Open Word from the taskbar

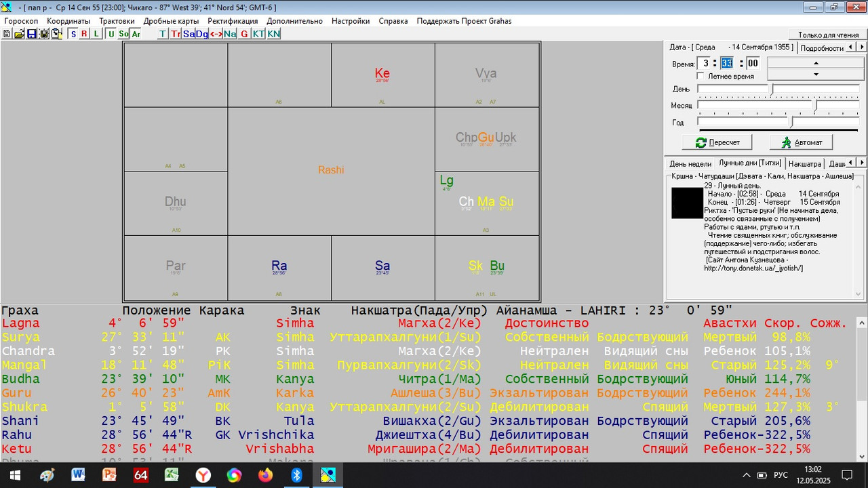(x=78, y=475)
